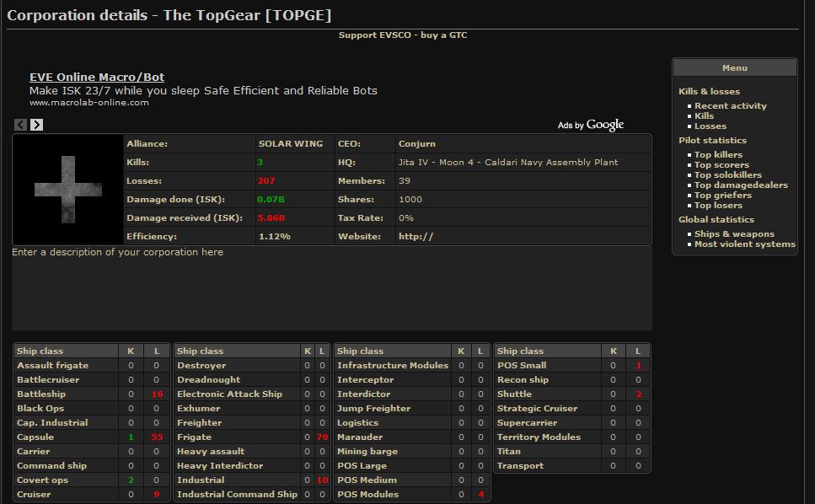
Task: Open Top losers statistics
Action: [718, 206]
